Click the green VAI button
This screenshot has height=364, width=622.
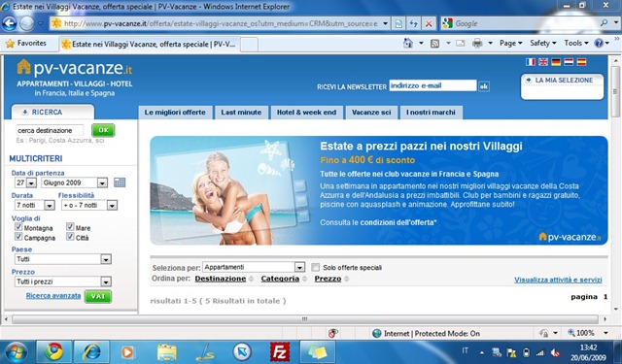click(98, 297)
